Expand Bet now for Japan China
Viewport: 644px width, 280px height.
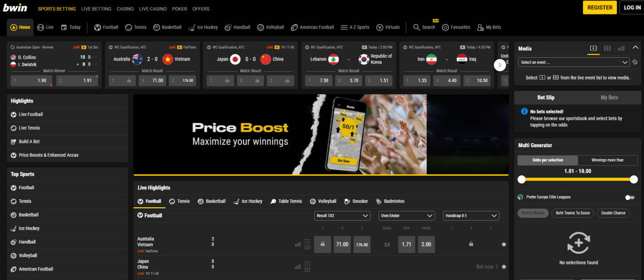[x=487, y=267]
